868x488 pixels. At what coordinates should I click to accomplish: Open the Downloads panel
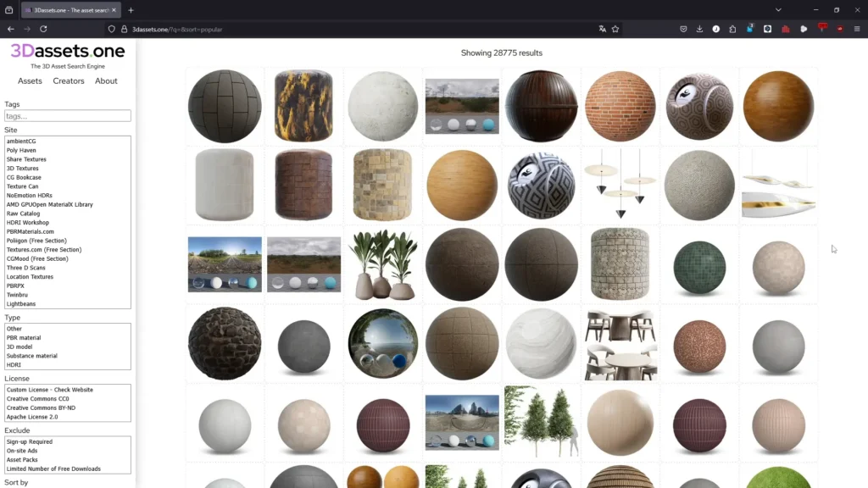click(x=699, y=28)
